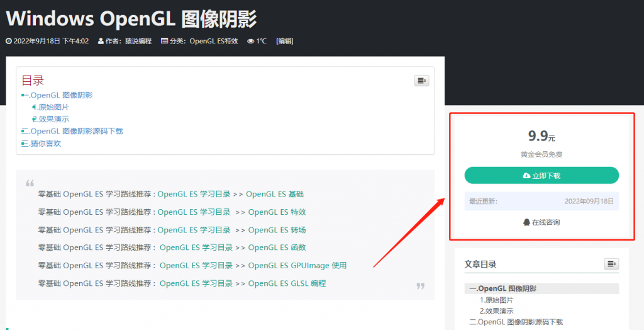Jump to 2.效果演示 in 目录 box
This screenshot has width=644, height=330.
51,119
